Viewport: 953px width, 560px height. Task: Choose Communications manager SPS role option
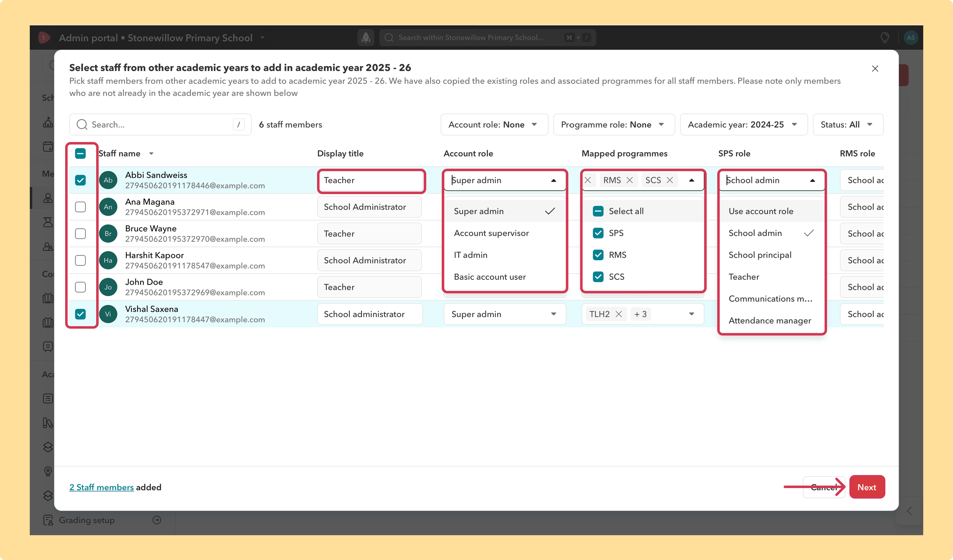click(x=772, y=299)
